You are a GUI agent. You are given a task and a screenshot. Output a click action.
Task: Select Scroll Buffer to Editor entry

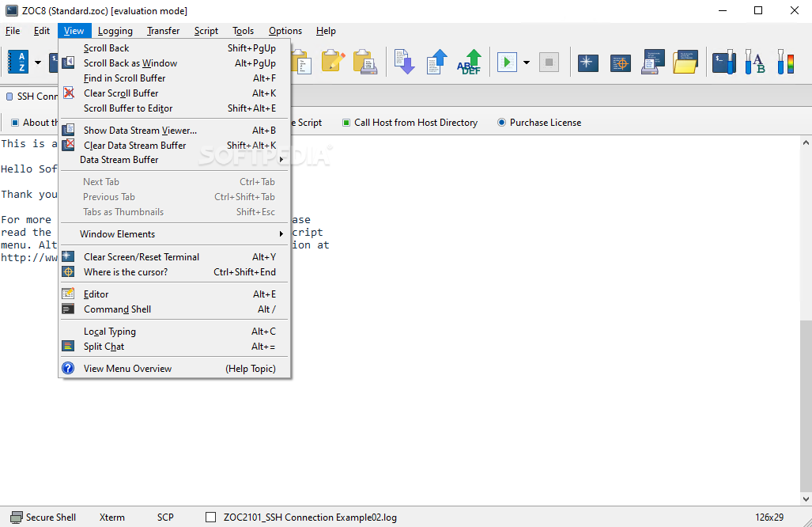tap(175, 108)
